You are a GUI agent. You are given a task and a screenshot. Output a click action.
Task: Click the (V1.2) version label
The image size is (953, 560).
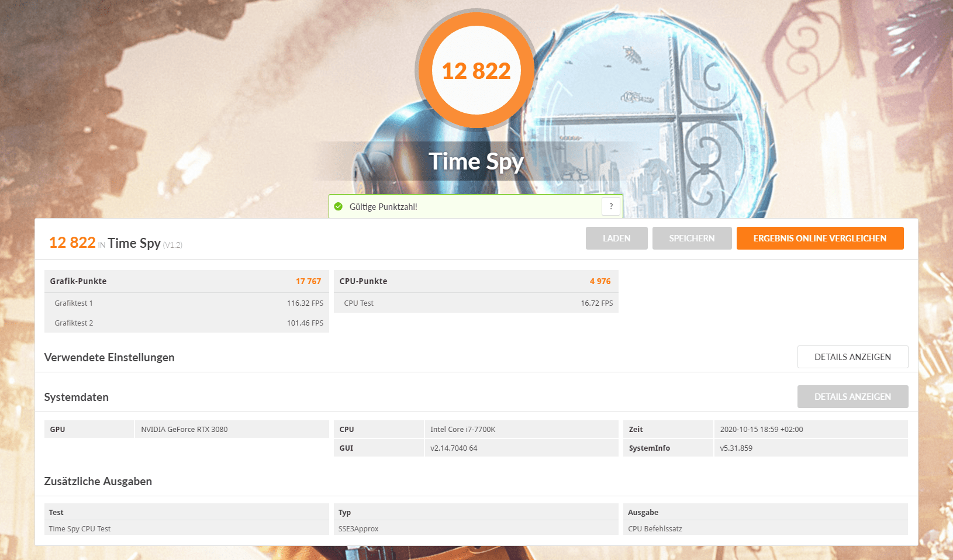point(172,246)
